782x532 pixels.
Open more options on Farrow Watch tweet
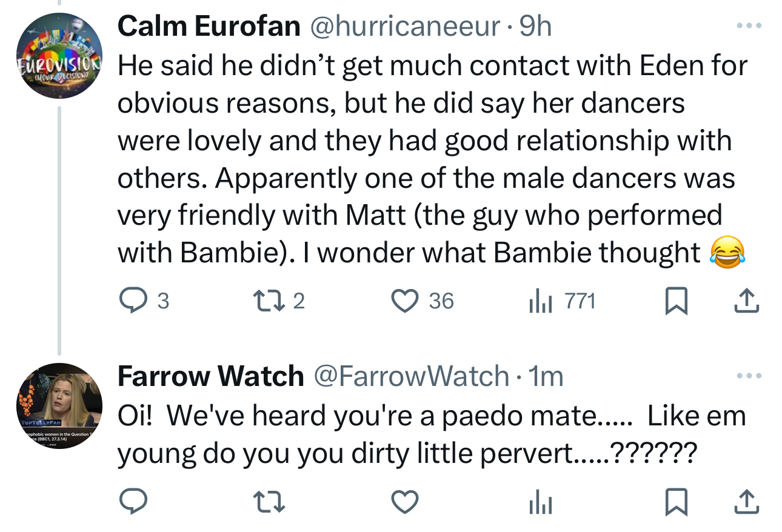(747, 376)
